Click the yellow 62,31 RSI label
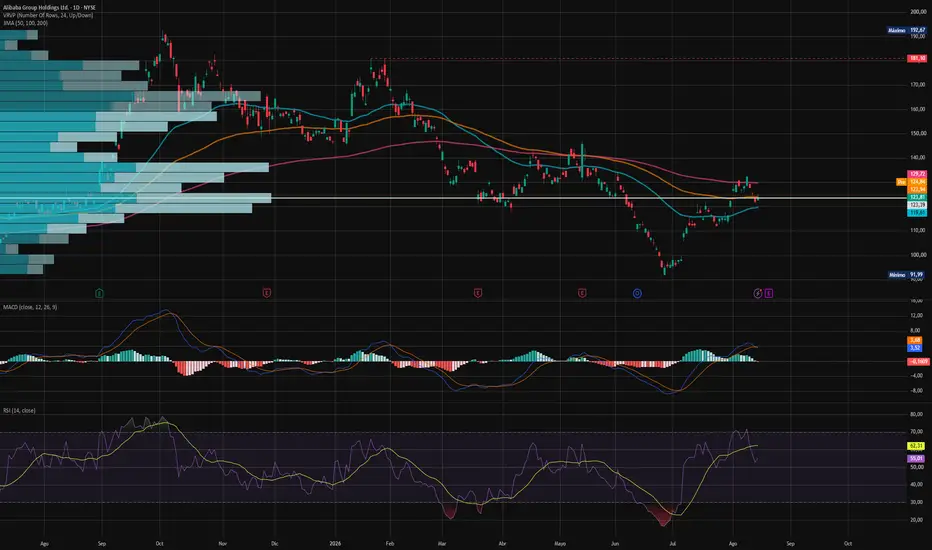The image size is (932, 550). click(916, 446)
